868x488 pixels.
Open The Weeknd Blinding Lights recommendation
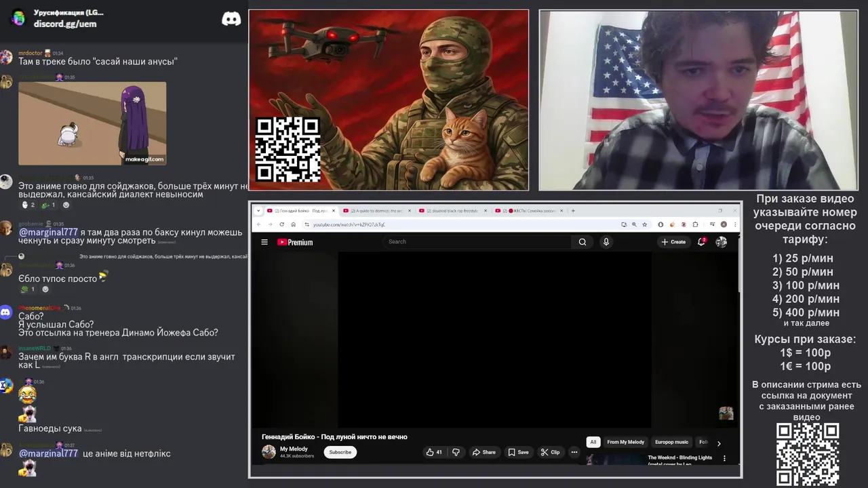click(679, 460)
